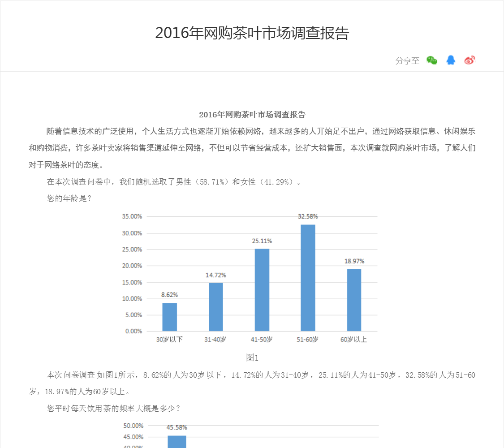
Task: Click the bold article heading 2016年网购茶叶市场调查报告
Action: [x=252, y=115]
